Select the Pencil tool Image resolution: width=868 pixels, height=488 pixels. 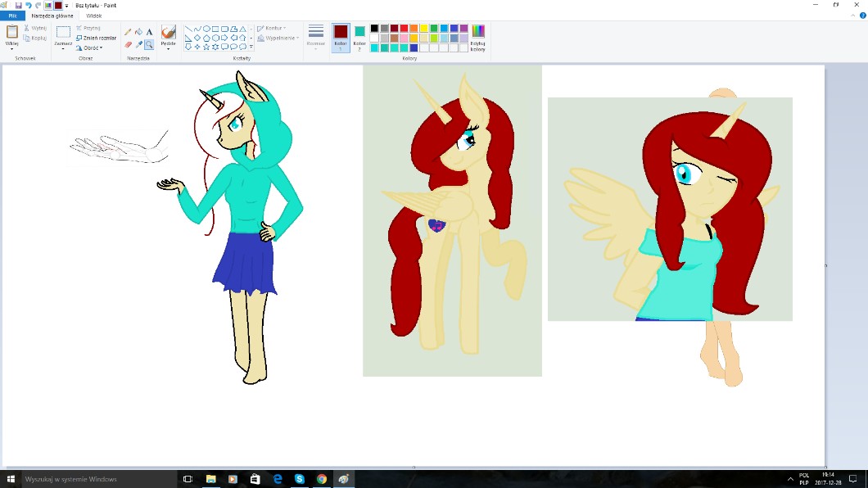coord(128,32)
